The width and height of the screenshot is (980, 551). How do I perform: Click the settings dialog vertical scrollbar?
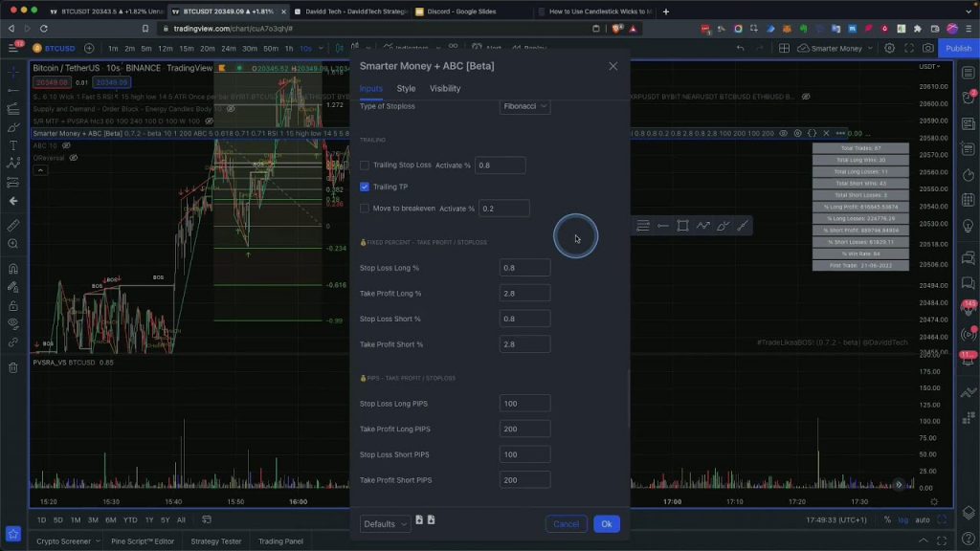(628, 397)
